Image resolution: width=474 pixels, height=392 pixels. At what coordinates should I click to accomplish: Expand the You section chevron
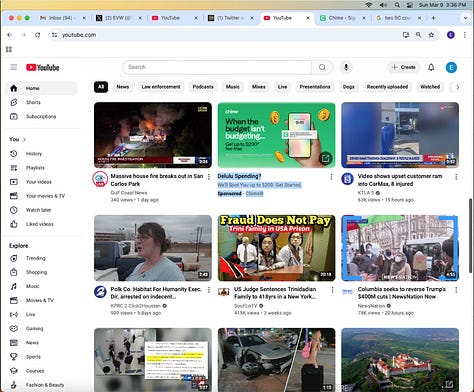tap(24, 139)
